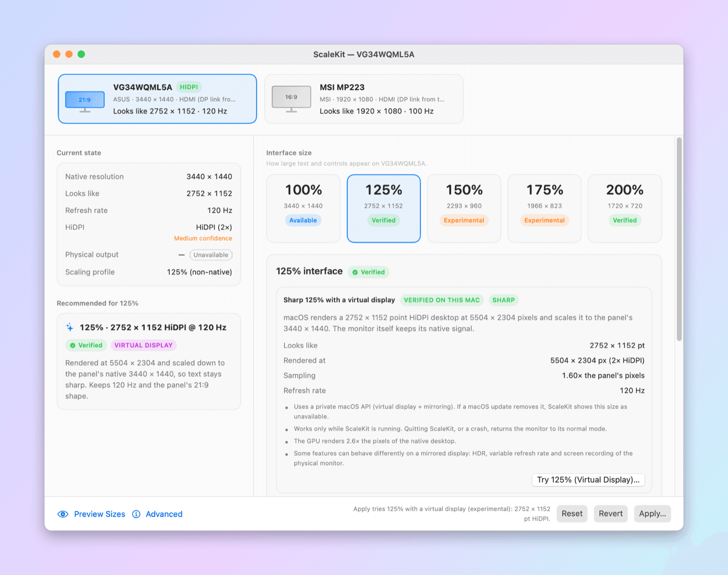
Task: Click the check icon beside 125% interface Verified
Action: [x=355, y=272]
